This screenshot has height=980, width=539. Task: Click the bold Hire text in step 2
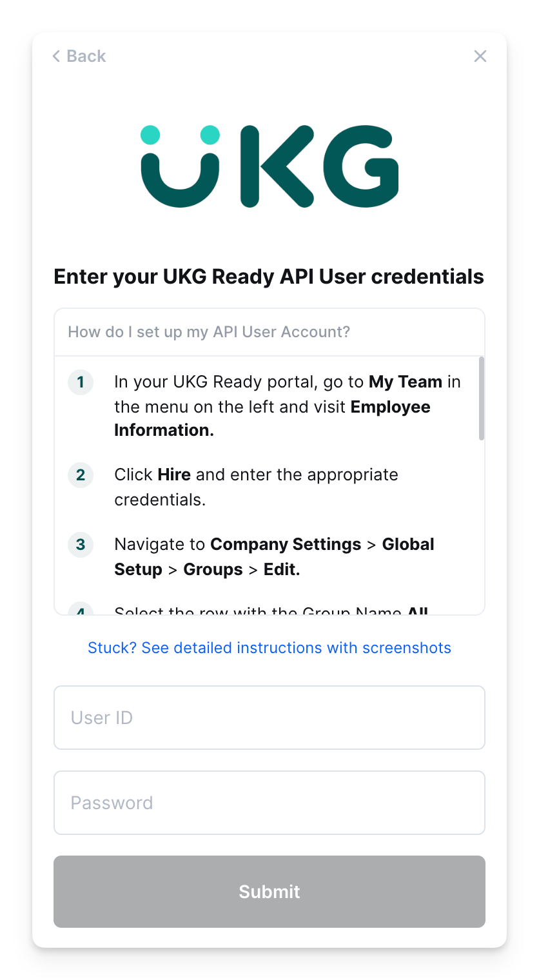174,475
